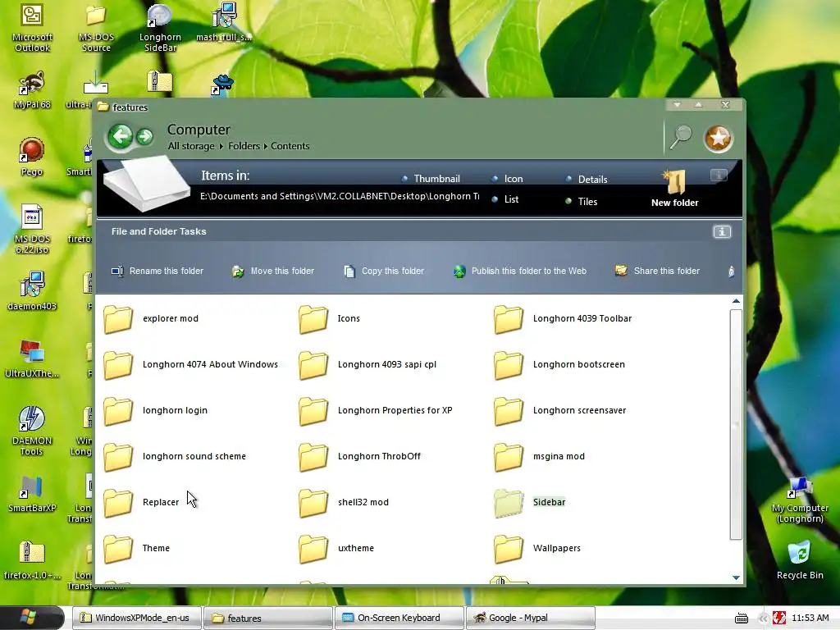Select Tiles view
Screen dimensions: 840x630
[582, 202]
